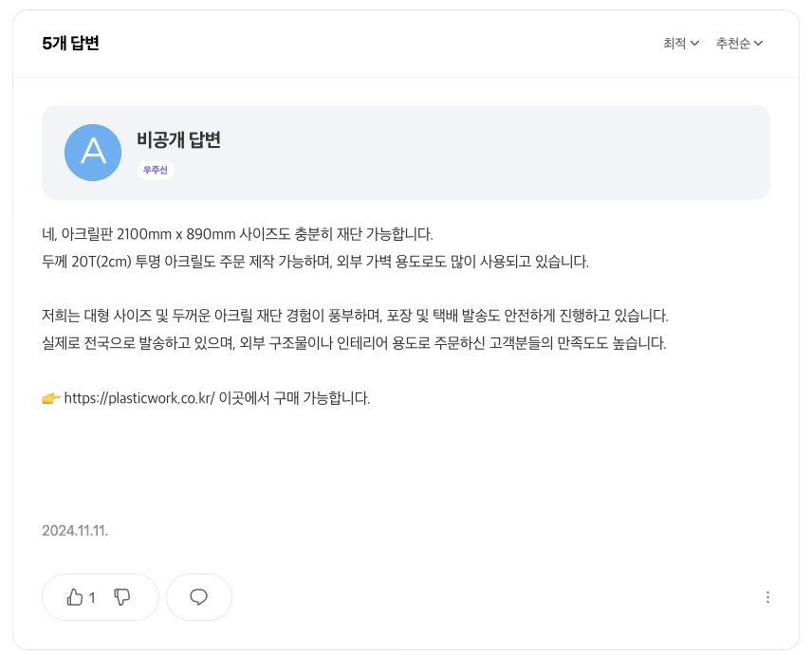812x655 pixels.
Task: Click the 우주신 badge under the author name
Action: click(155, 169)
